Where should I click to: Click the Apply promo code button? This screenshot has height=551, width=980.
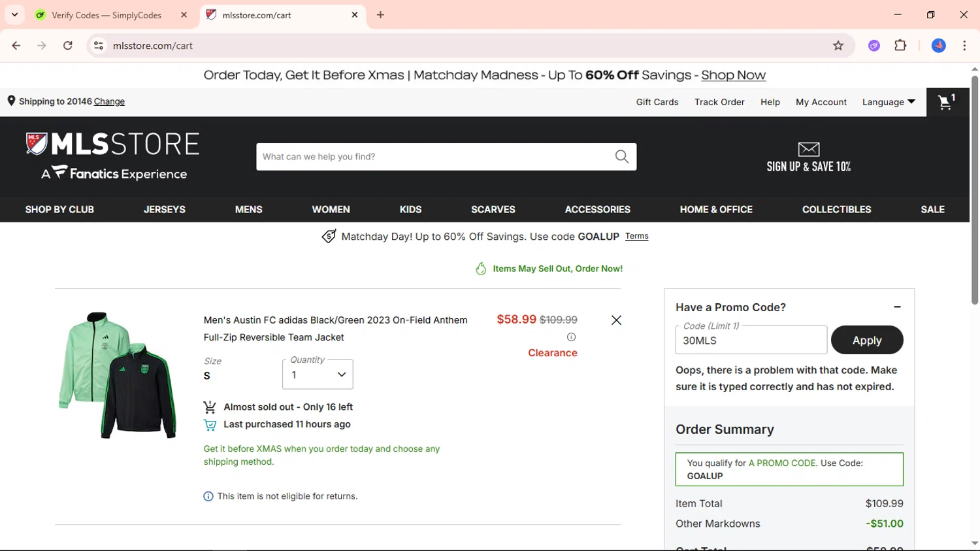click(x=867, y=340)
